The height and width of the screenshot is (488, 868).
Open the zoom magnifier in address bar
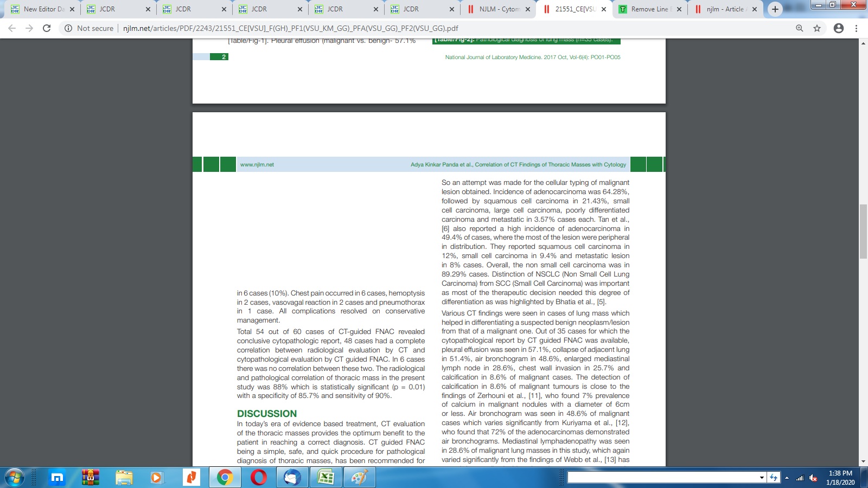pos(799,28)
